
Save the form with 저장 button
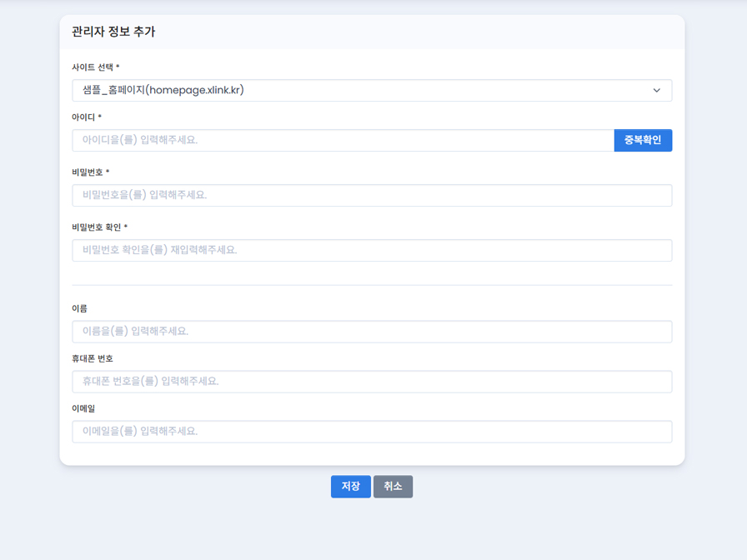point(350,487)
